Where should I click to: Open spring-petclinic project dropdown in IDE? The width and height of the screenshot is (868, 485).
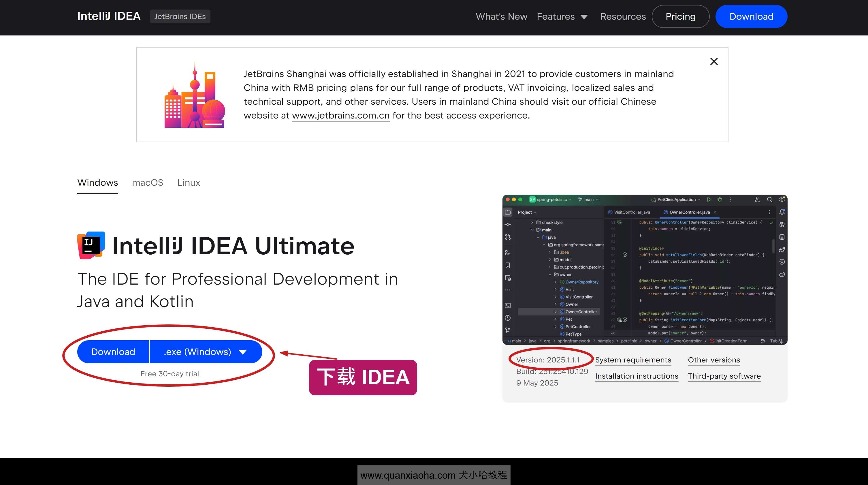click(x=551, y=200)
